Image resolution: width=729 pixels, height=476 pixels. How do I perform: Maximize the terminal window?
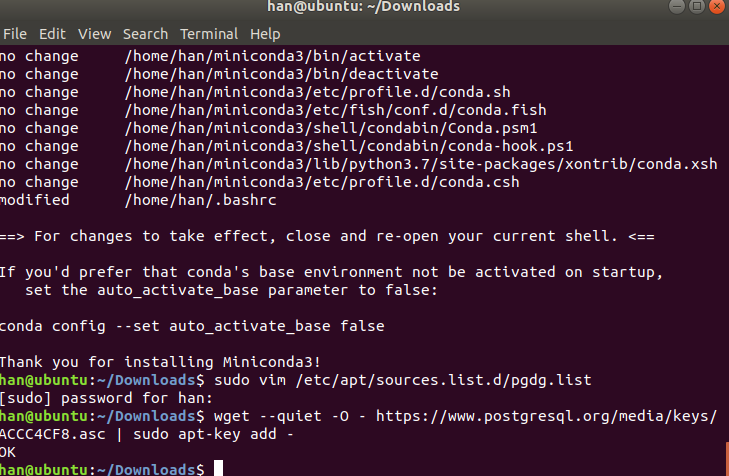tap(696, 6)
